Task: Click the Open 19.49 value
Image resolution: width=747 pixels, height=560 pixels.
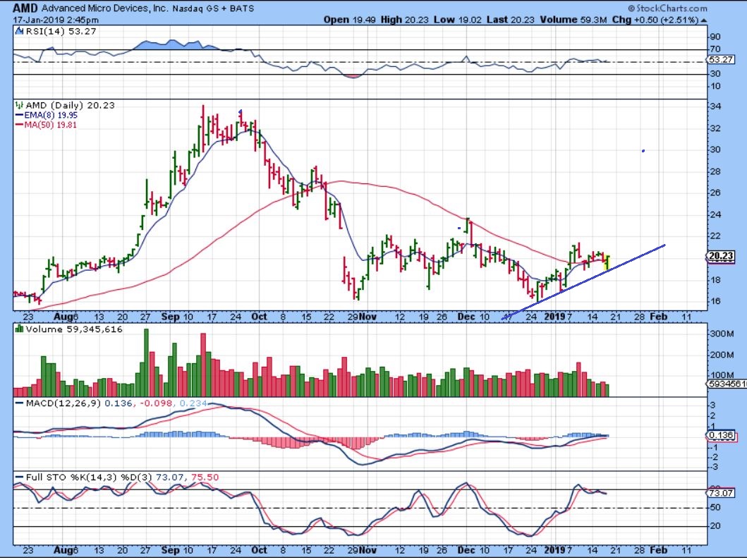Action: [350, 20]
